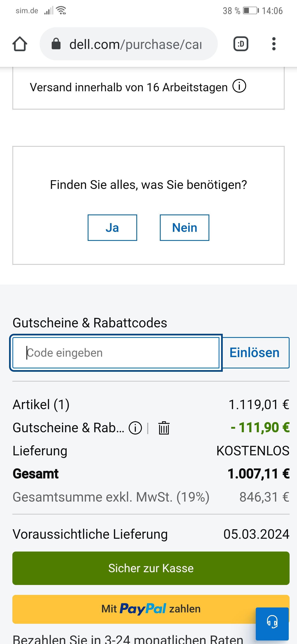Focus the Code eingeben input field
The height and width of the screenshot is (644, 297).
click(x=116, y=353)
